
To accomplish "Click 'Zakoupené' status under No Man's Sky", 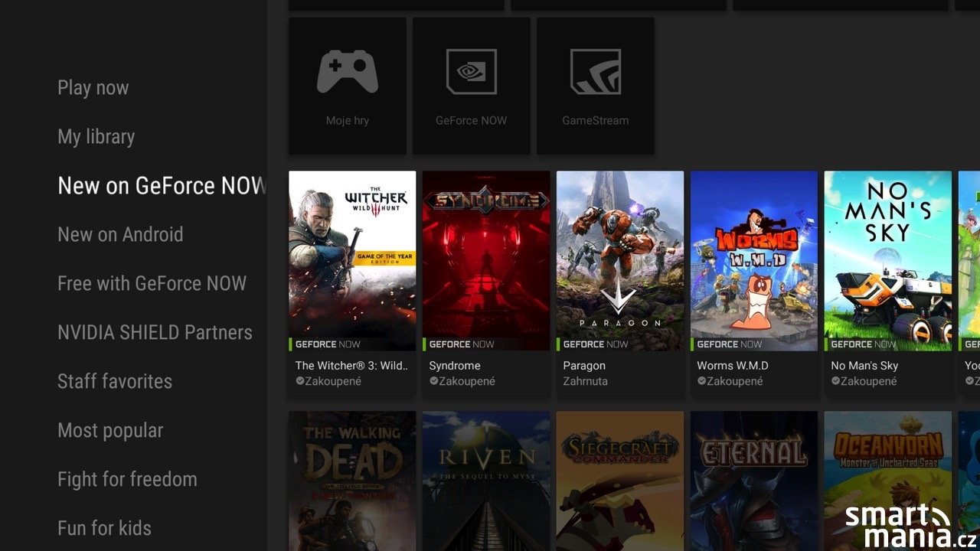I will pos(864,381).
